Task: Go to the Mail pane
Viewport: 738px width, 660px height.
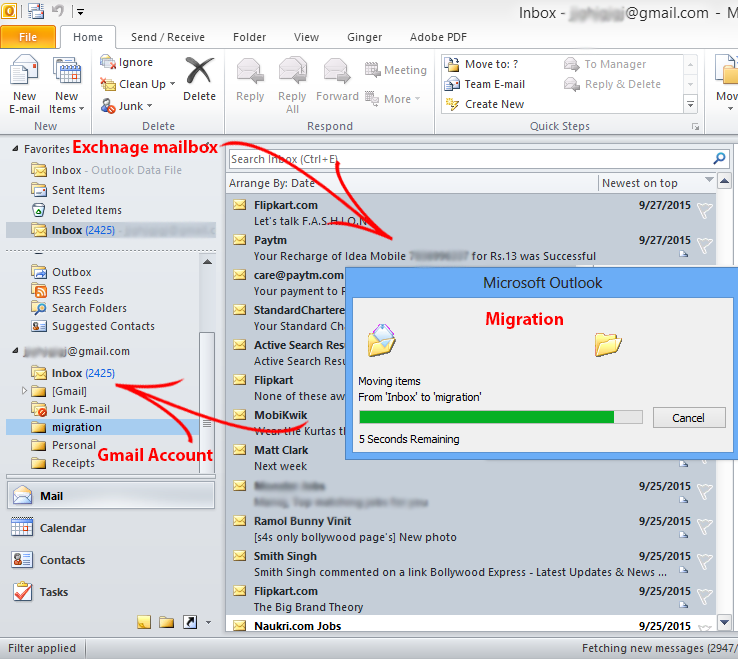Action: (111, 496)
